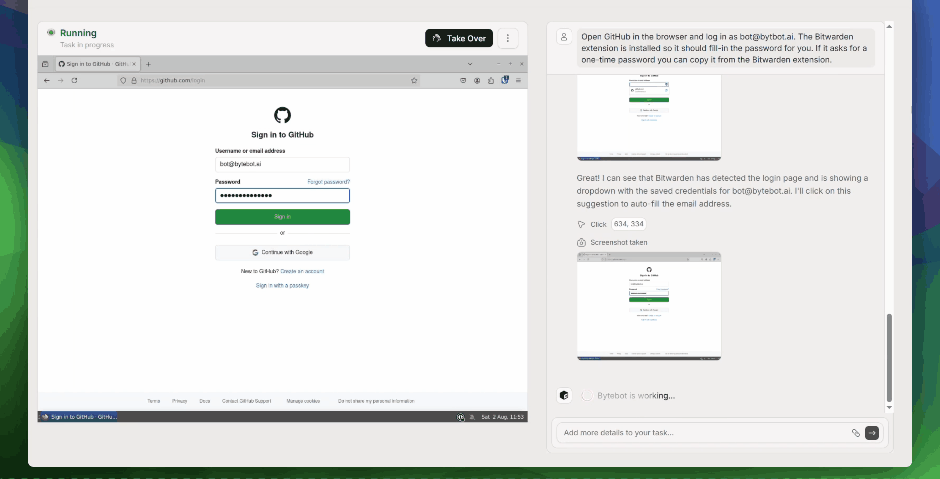Click the green Sign in button
This screenshot has height=479, width=940.
pyautogui.click(x=282, y=217)
